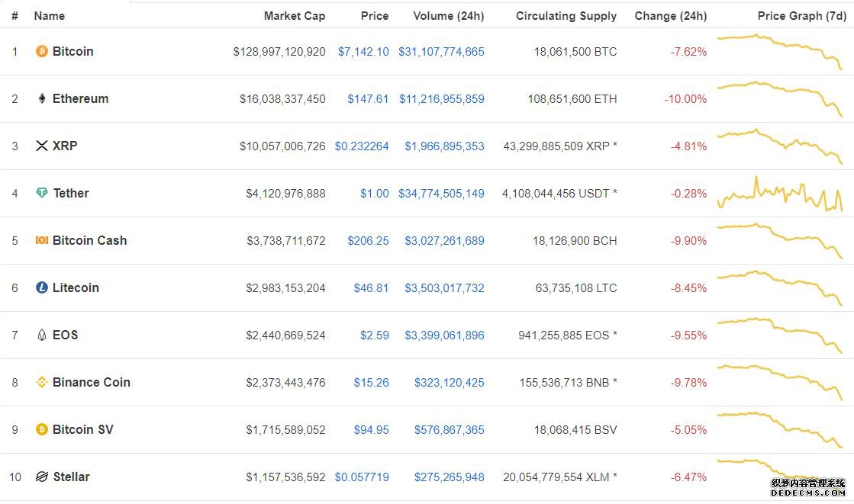The height and width of the screenshot is (504, 854).
Task: Click the Litecoin blue logo icon
Action: [42, 288]
